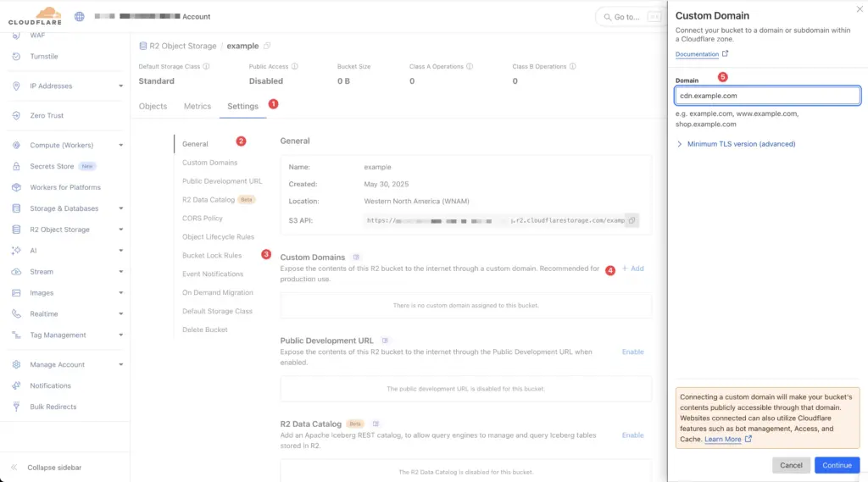Open Custom Domains docs icon beside heading
Viewport: 868px width, 482px height.
click(x=356, y=258)
